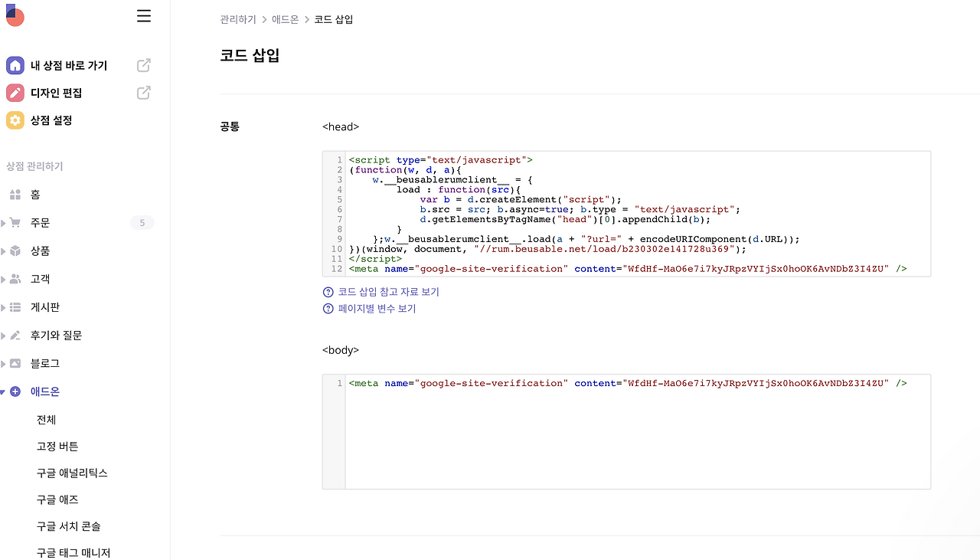Expand the 블로그 menu arrow
Screen dimensions: 980x560
3,363
